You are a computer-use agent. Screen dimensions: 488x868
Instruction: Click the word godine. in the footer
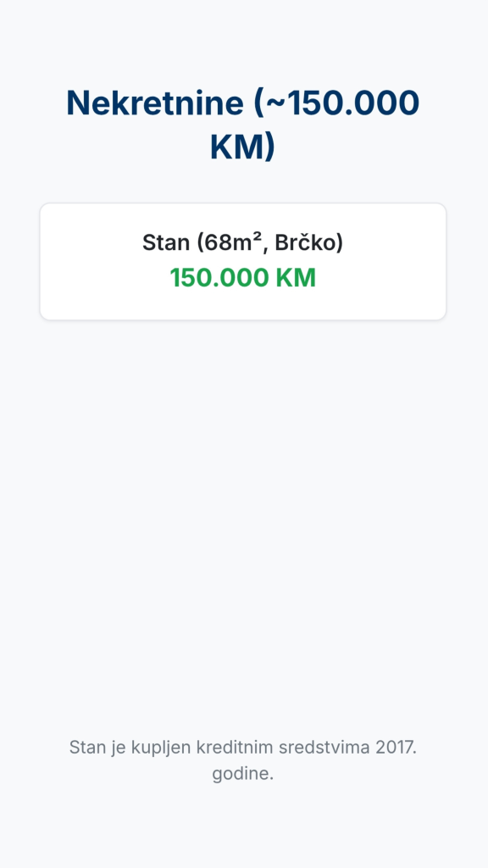coord(243,773)
